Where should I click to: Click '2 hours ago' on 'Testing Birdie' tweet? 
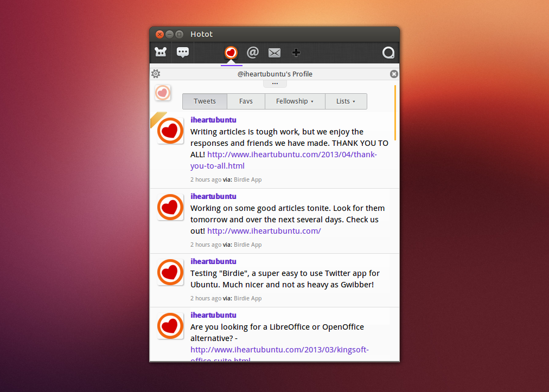[x=206, y=298]
